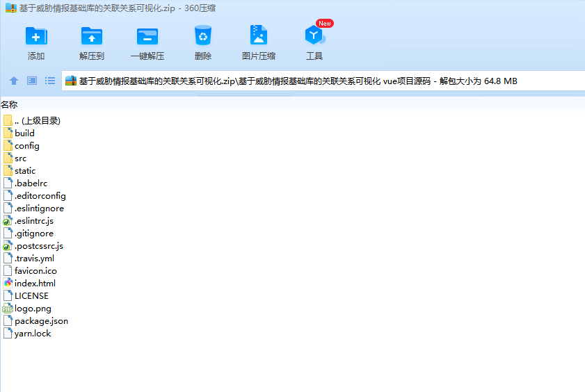Screen dimensions: 585x392
Task: Select the .. (上级目录) parent folder entry
Action: 32,120
